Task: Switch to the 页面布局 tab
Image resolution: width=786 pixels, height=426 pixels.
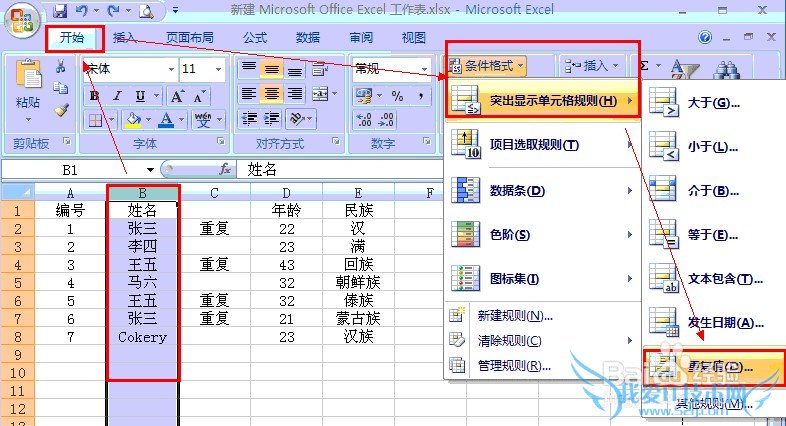Action: click(189, 38)
